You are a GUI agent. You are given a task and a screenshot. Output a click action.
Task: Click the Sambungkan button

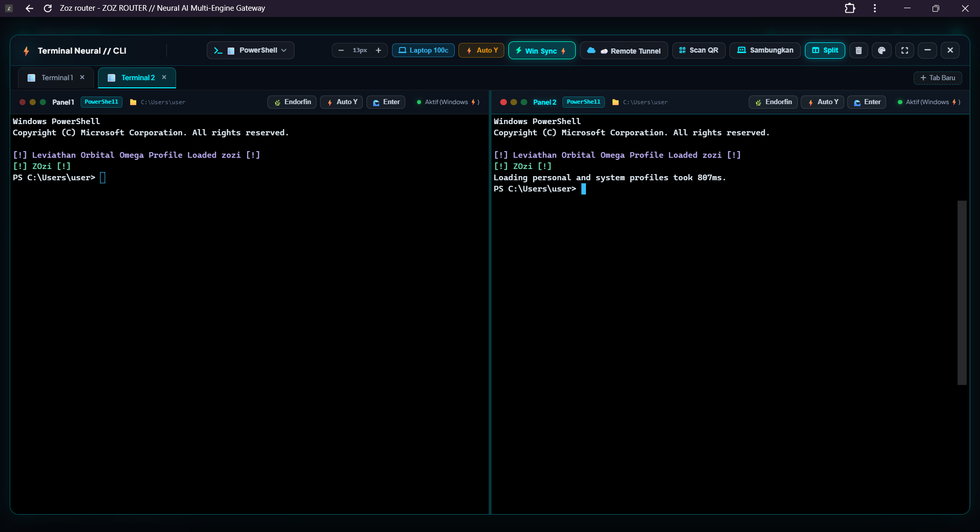pyautogui.click(x=765, y=51)
